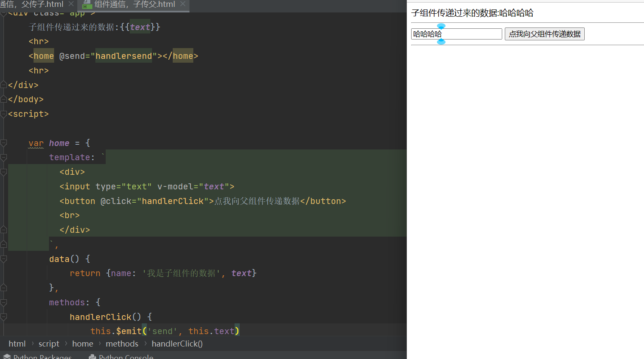Click the 点我向父组件传递数据 button in the preview

click(x=545, y=34)
